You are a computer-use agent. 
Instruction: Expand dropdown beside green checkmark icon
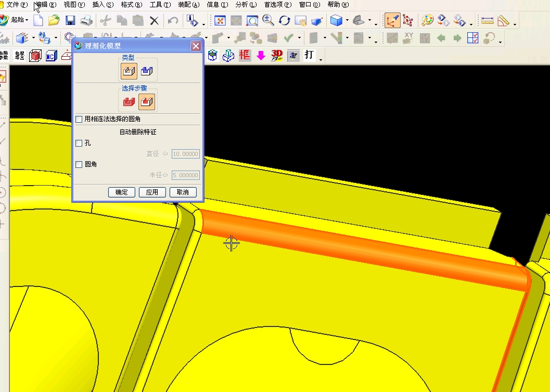(x=299, y=37)
